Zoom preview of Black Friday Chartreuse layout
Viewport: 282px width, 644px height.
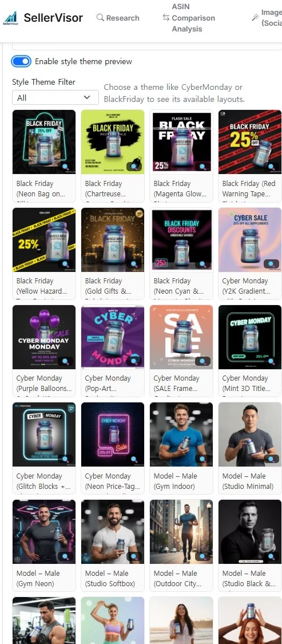(134, 167)
